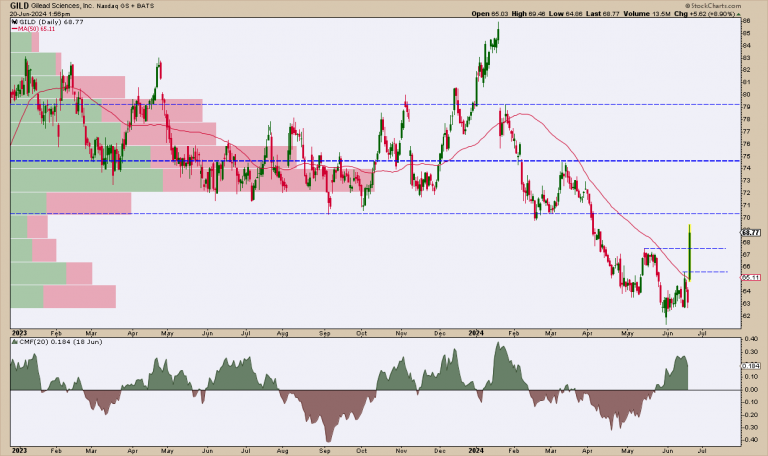Select the Gilead Sciences, Inc. company name
The image size is (768, 456).
click(61, 6)
